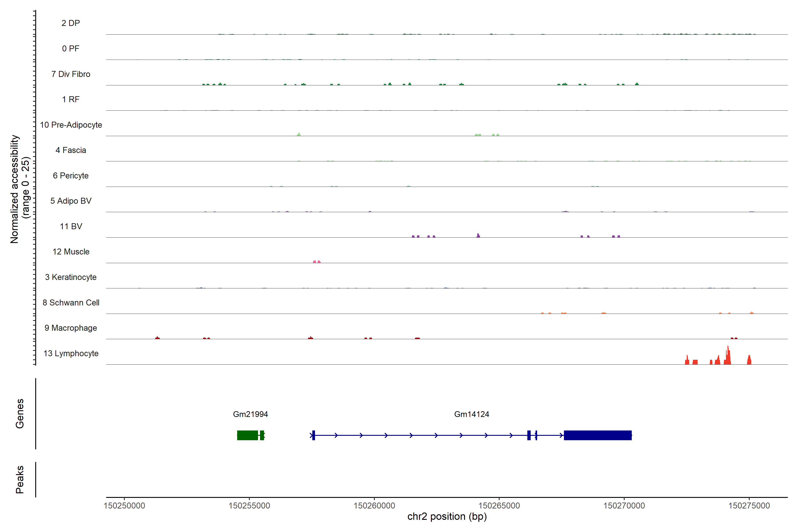Click the 3 Keratinocyte track label
798x532 pixels.
click(x=70, y=277)
